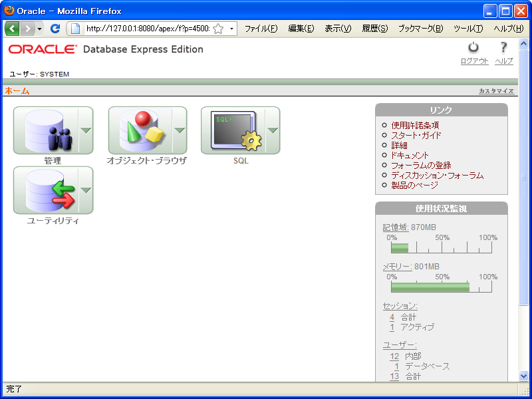Open the ドキュメント link in リンク panel
This screenshot has width=532, height=399.
pyautogui.click(x=409, y=154)
